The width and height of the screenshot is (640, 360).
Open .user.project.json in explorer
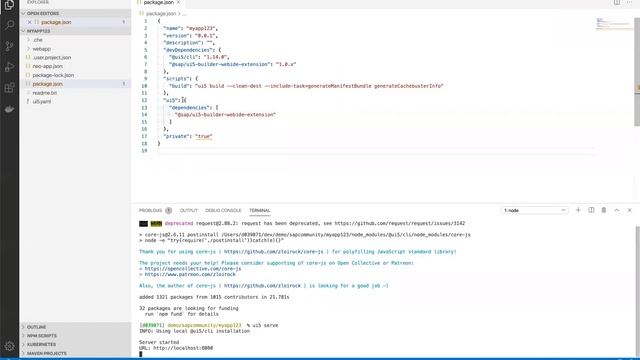point(52,58)
